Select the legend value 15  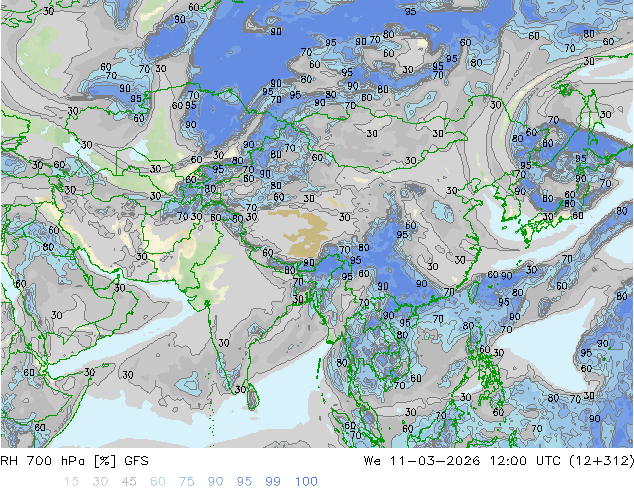[x=71, y=482]
